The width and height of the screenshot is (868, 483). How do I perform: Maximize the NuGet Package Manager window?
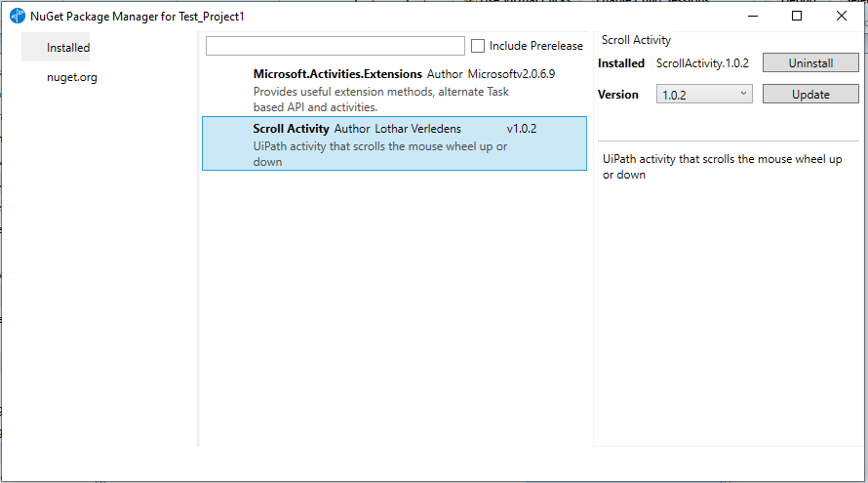pyautogui.click(x=797, y=16)
